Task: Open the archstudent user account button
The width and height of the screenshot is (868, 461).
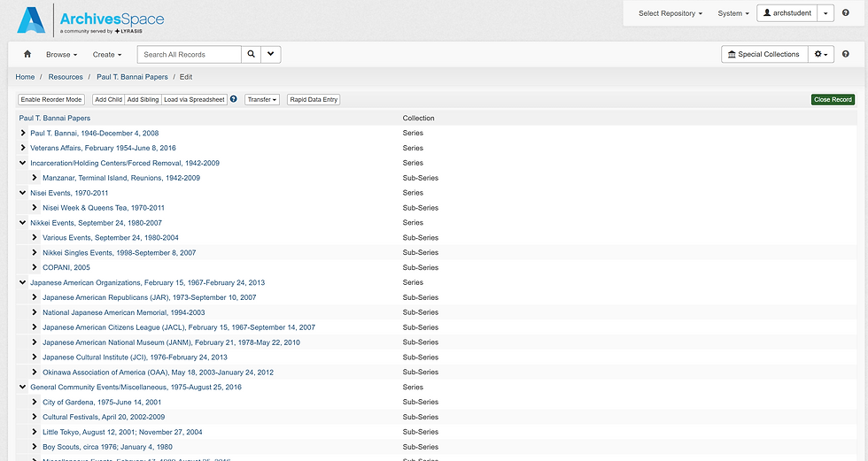Action: [x=787, y=13]
